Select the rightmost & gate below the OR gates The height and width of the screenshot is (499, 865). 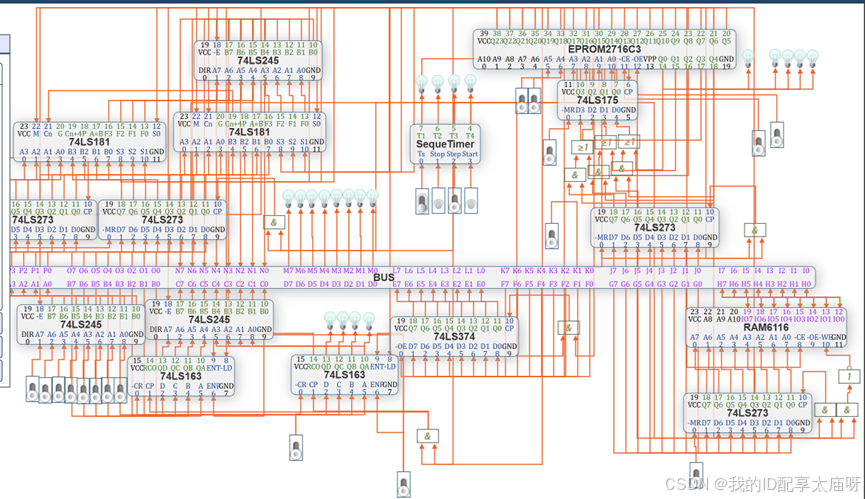coord(622,168)
